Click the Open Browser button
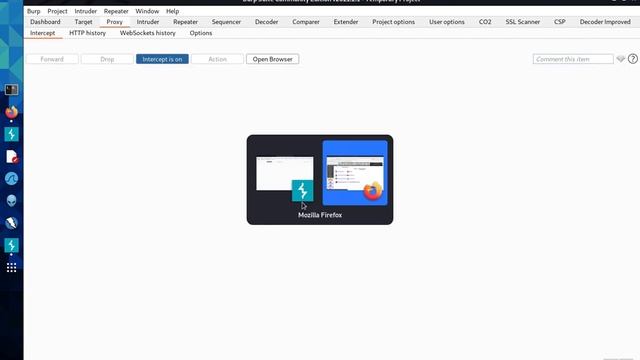This screenshot has height=360, width=640. coord(272,59)
